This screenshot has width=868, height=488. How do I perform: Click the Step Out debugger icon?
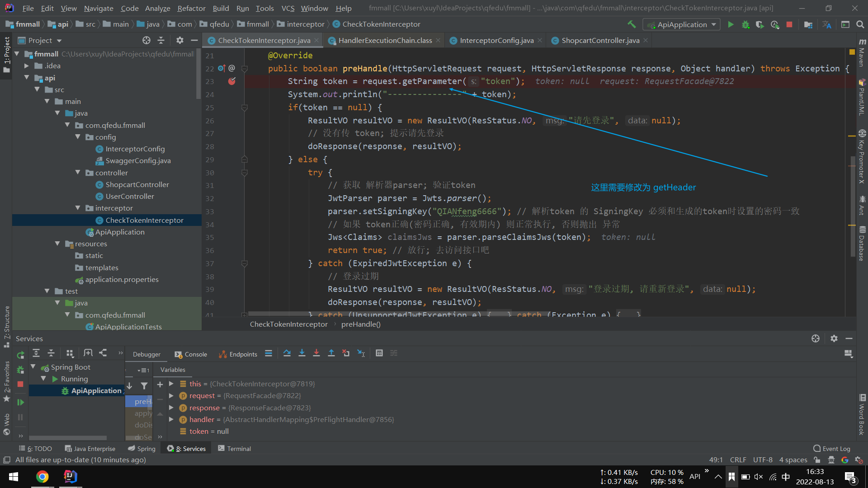(x=331, y=353)
